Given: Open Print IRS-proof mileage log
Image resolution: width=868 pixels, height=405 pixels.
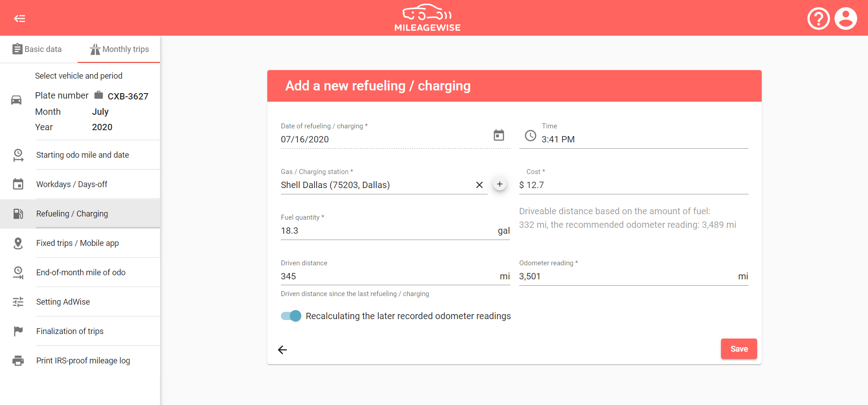Looking at the screenshot, I should point(83,361).
